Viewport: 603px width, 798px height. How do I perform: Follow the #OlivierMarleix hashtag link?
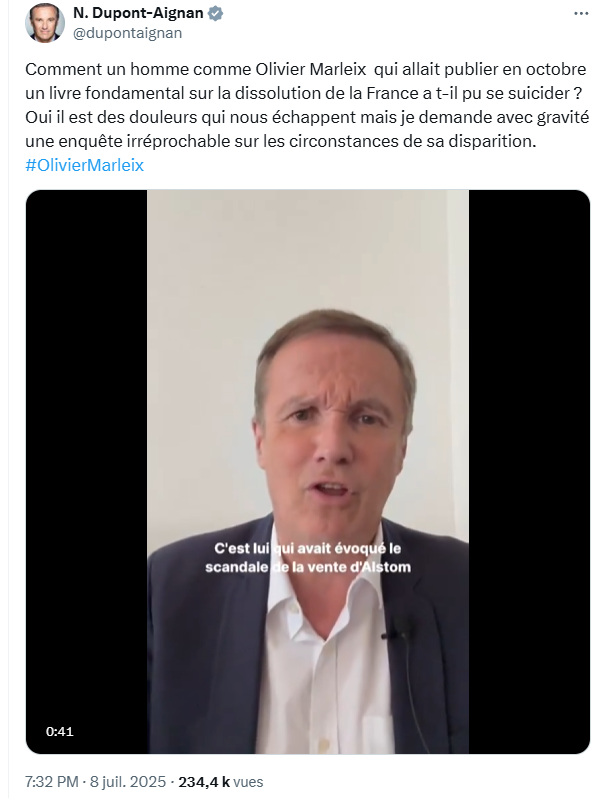[x=84, y=165]
